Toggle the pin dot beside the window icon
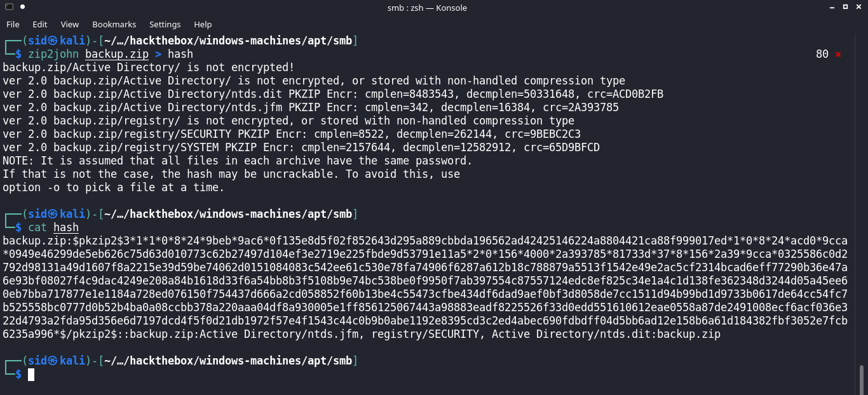The image size is (868, 395). coord(22,8)
